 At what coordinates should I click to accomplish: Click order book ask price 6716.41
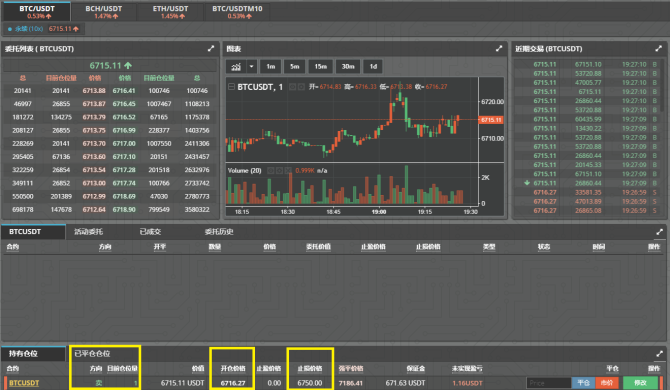pyautogui.click(x=124, y=91)
